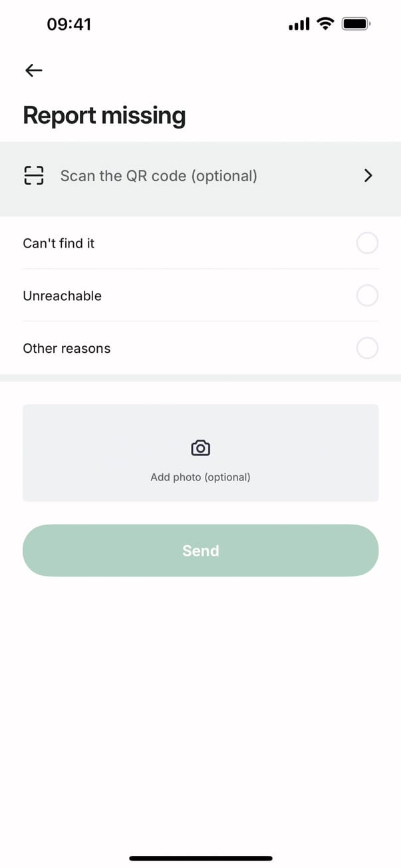
Task: Go back using the left arrow
Action: pos(33,71)
